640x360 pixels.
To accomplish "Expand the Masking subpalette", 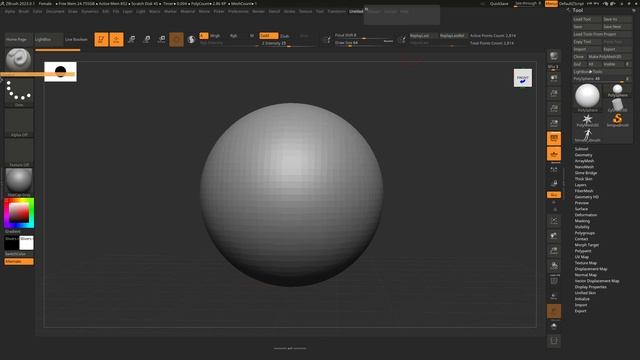I will (x=582, y=221).
